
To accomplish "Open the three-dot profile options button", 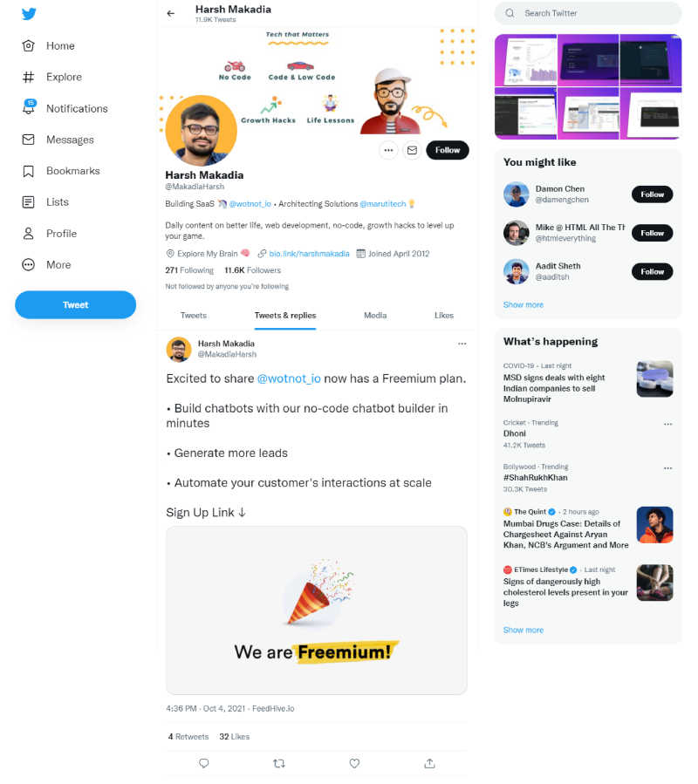I will [388, 150].
